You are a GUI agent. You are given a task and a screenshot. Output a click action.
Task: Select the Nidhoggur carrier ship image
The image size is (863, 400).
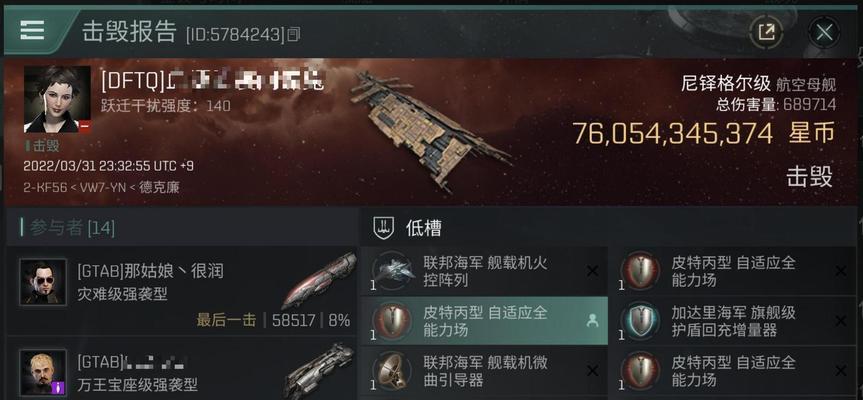point(429,131)
